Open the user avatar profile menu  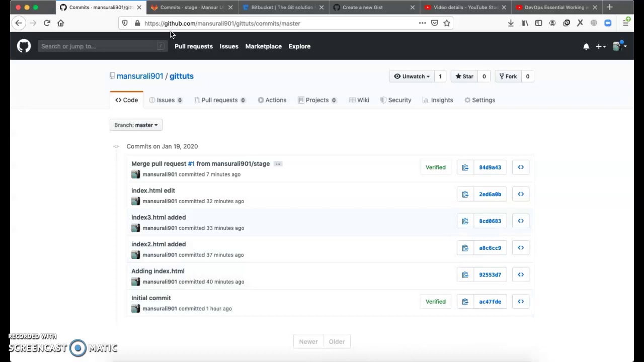(x=619, y=46)
